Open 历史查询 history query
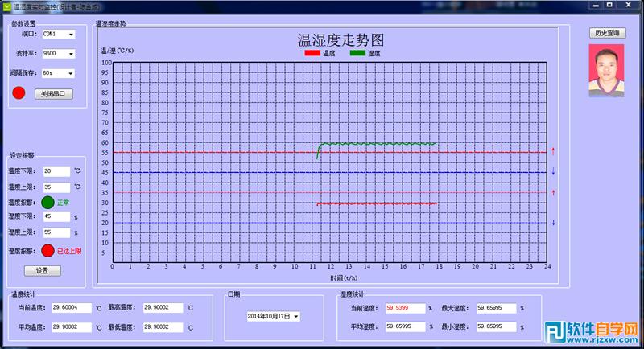644x349 pixels. point(608,33)
